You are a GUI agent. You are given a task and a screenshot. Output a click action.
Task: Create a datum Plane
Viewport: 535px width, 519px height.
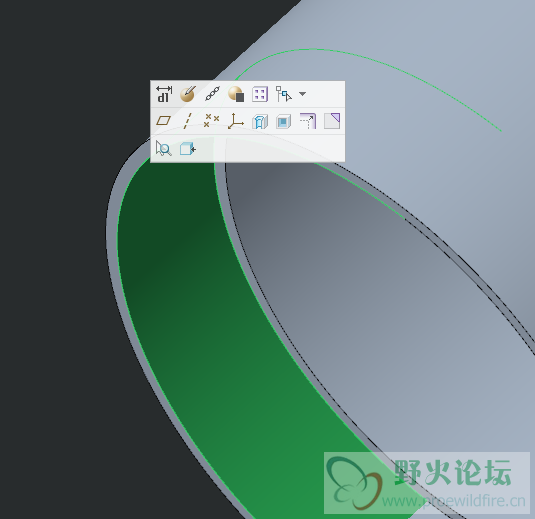[163, 121]
